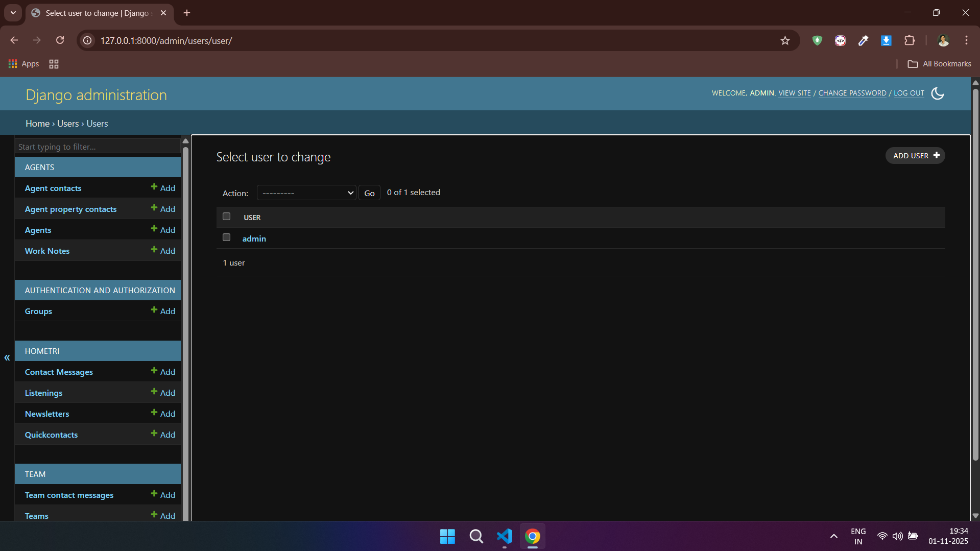Viewport: 980px width, 551px height.
Task: Click the ADD USER button
Action: click(915, 156)
